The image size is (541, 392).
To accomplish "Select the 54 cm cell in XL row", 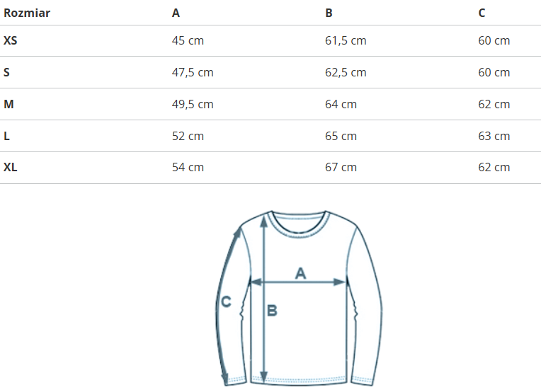I will click(188, 167).
